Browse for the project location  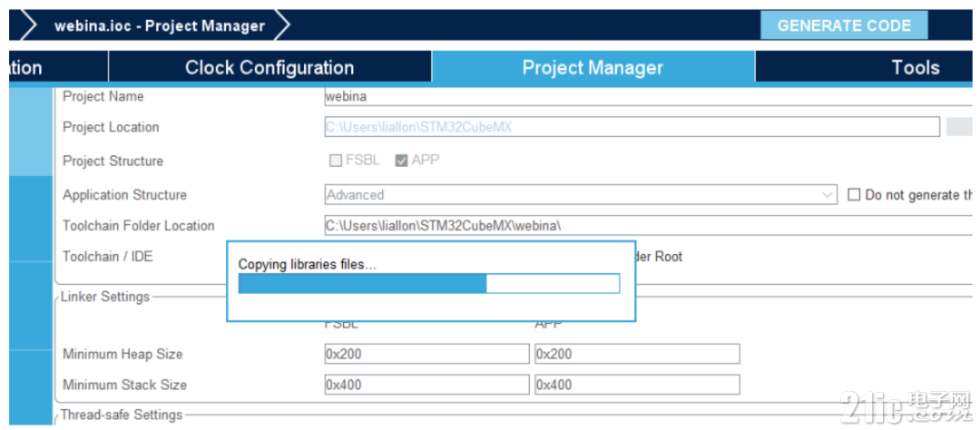tap(959, 127)
